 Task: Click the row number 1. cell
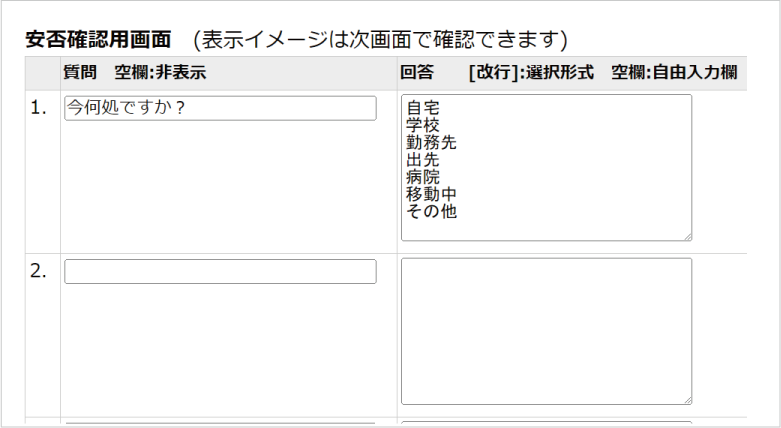point(39,109)
